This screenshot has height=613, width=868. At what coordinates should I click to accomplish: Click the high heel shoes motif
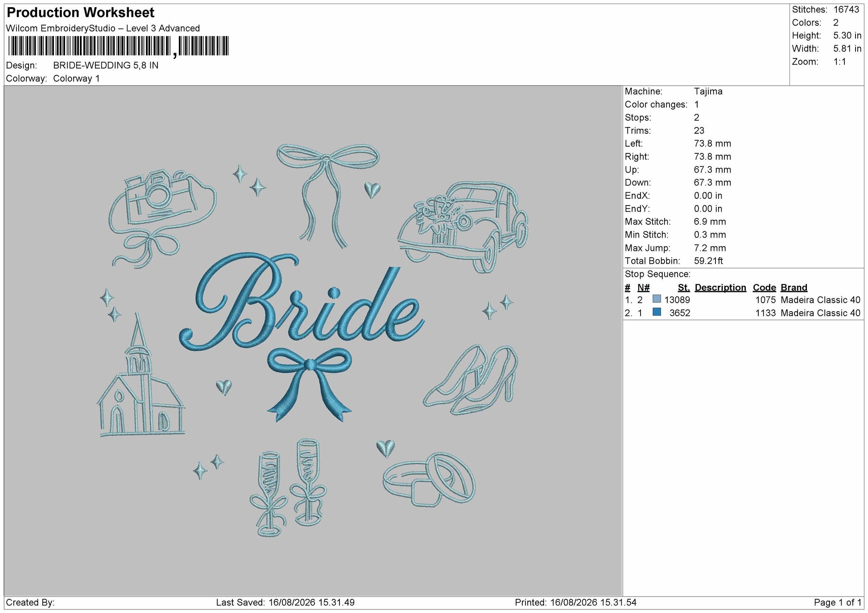tap(471, 379)
